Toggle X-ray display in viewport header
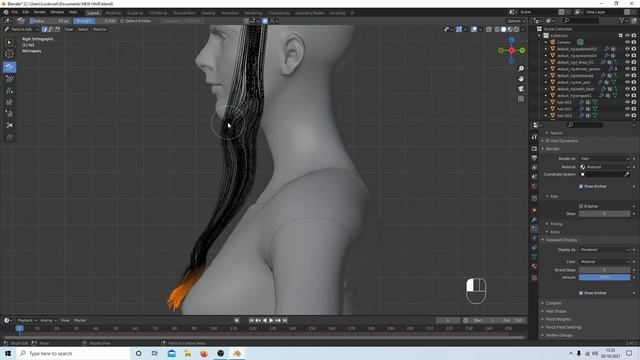 (489, 29)
